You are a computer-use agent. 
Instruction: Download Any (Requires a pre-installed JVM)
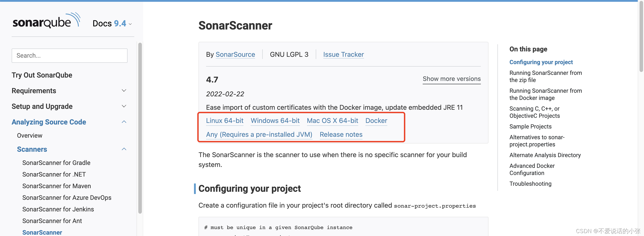pos(259,135)
